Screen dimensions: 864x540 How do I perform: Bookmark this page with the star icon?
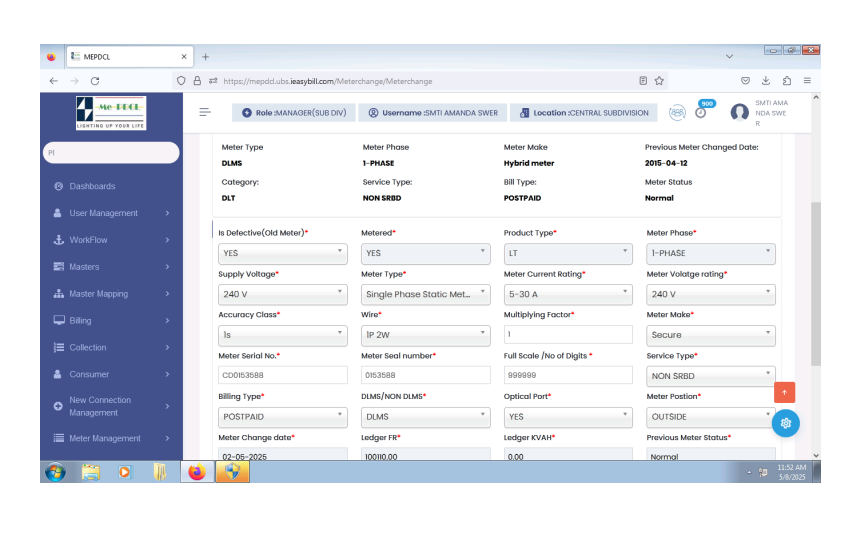[659, 81]
